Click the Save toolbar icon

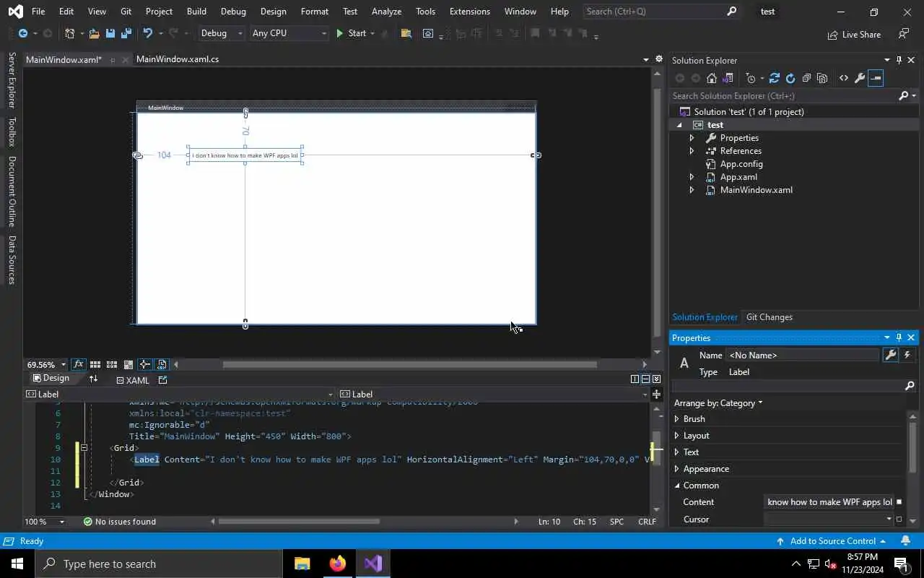tap(110, 33)
